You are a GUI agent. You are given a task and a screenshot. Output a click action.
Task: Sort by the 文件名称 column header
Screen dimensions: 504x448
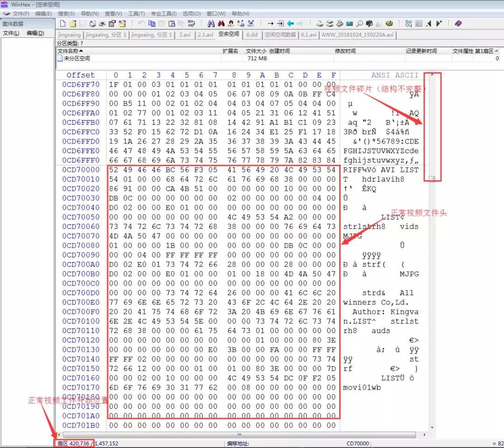click(139, 51)
